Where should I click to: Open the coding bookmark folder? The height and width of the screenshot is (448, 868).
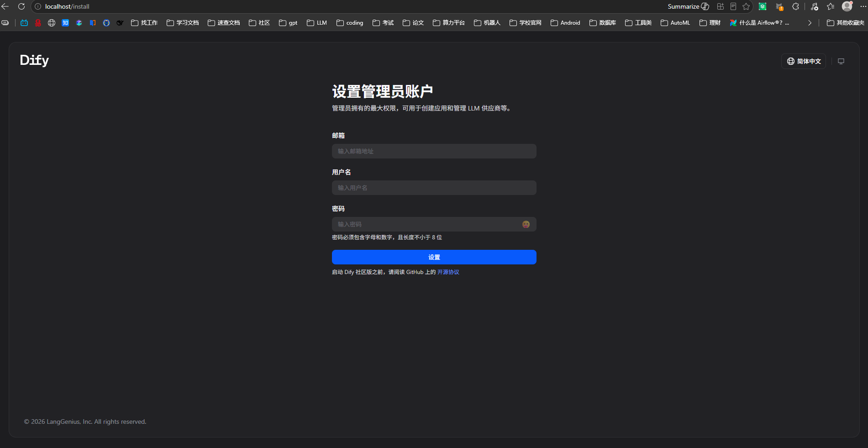pyautogui.click(x=350, y=23)
